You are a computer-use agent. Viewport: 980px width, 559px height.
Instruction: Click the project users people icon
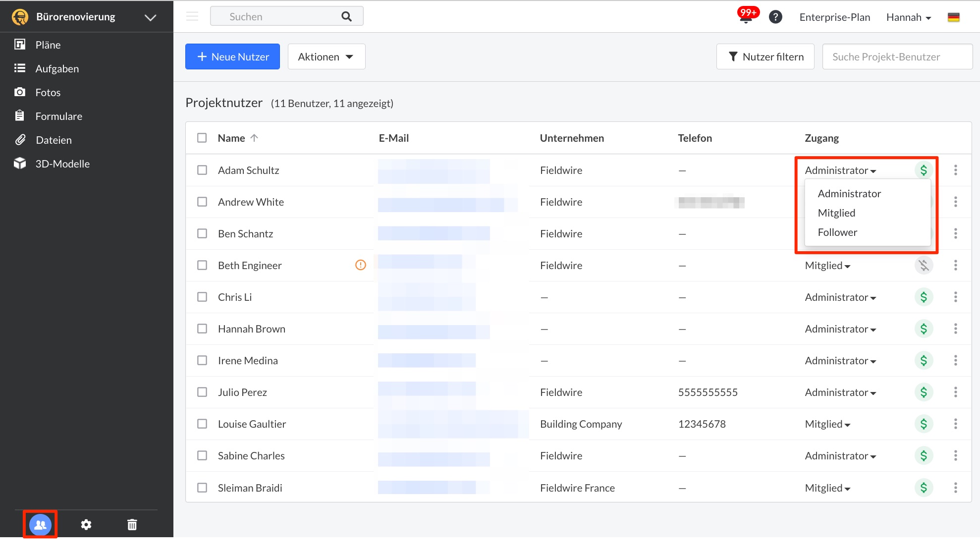click(40, 524)
